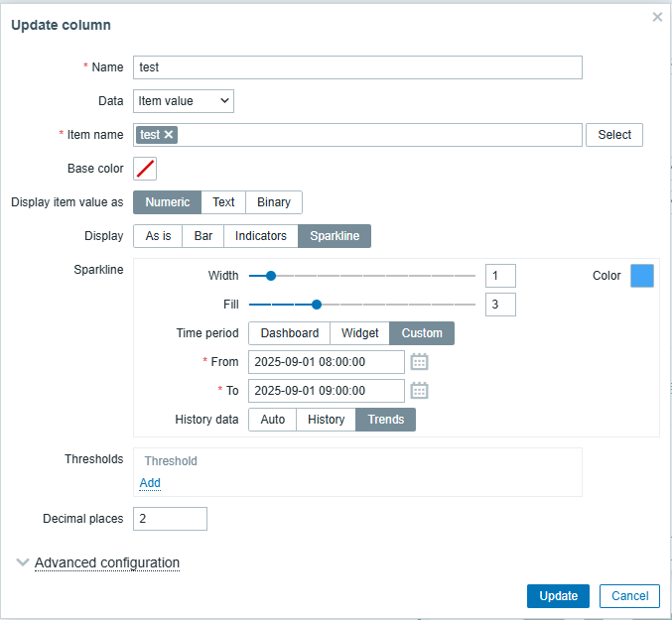Select Indicators display option
The height and width of the screenshot is (620, 672).
260,236
